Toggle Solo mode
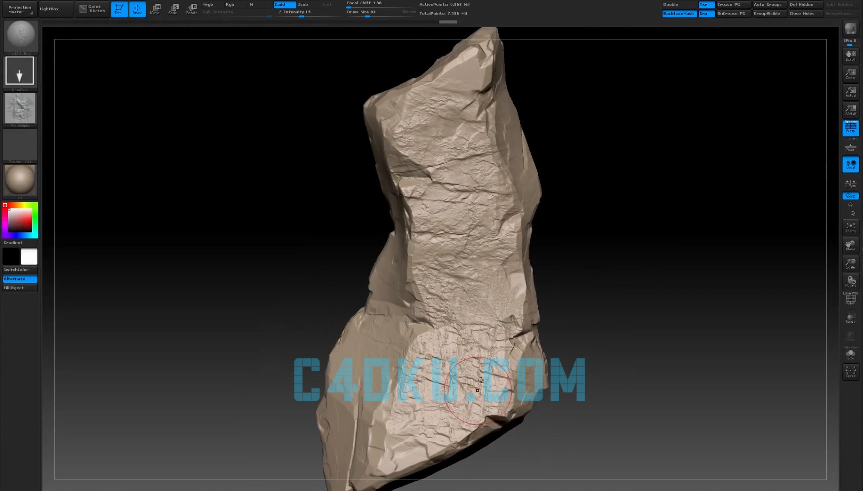Image resolution: width=863 pixels, height=491 pixels. pyautogui.click(x=850, y=353)
